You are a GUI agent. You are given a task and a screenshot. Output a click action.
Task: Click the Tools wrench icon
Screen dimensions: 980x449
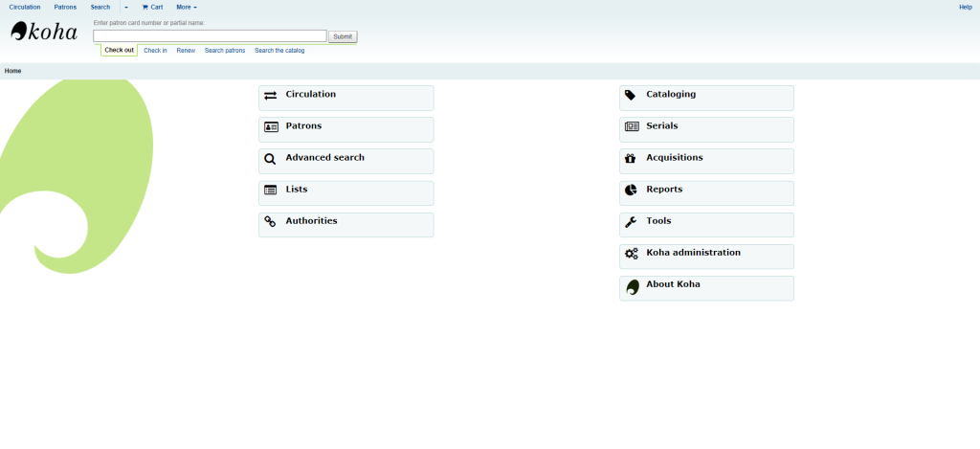[631, 222]
